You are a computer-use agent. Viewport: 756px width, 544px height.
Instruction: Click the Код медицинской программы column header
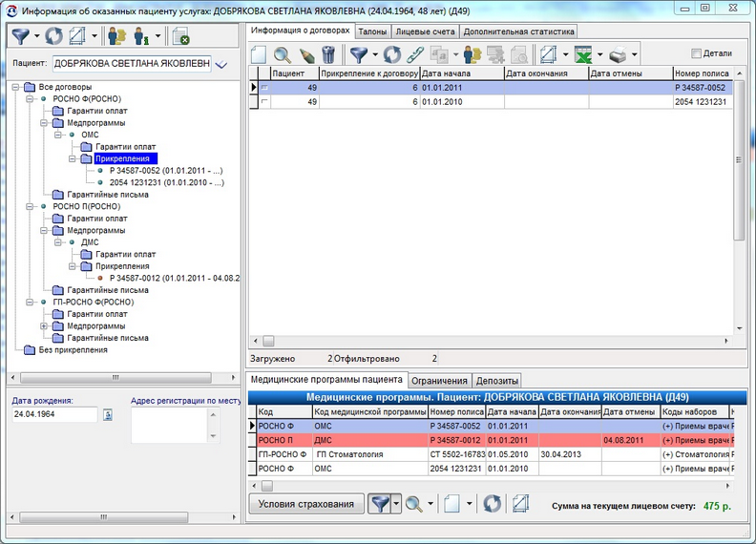[370, 412]
